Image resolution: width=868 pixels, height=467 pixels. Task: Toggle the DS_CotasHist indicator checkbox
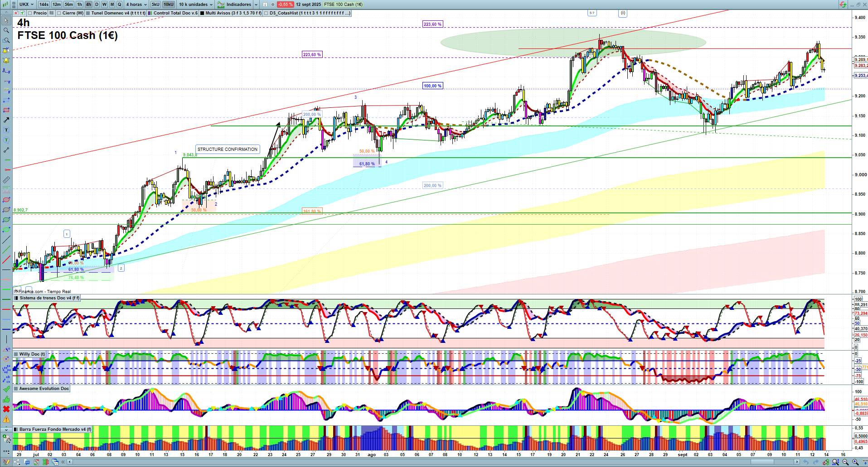(266, 13)
